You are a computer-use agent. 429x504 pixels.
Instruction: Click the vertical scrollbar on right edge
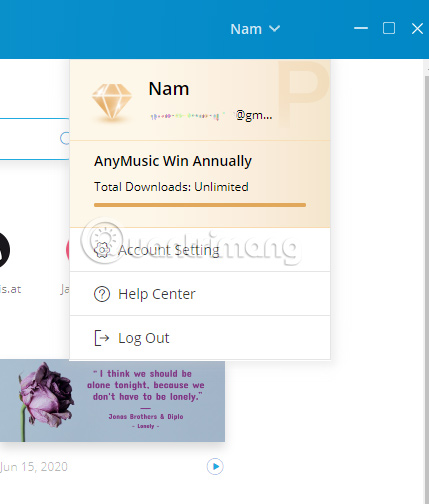(426, 287)
